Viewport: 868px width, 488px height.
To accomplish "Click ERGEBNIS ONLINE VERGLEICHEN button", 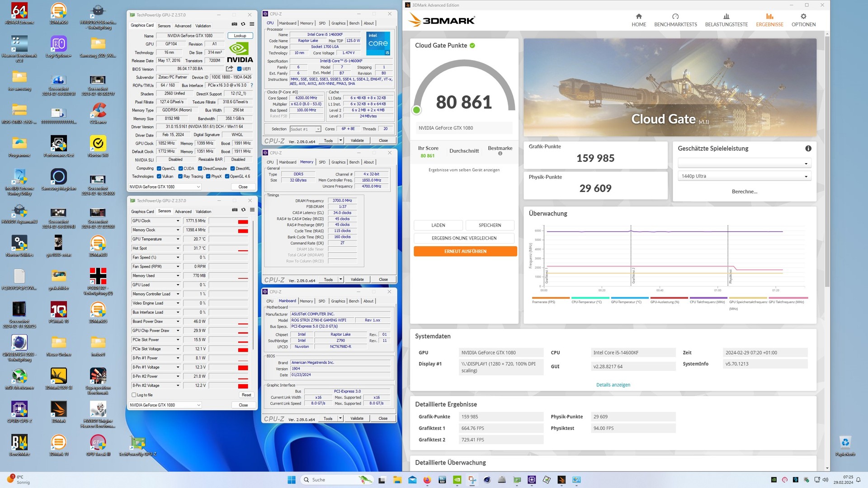I will coord(464,238).
